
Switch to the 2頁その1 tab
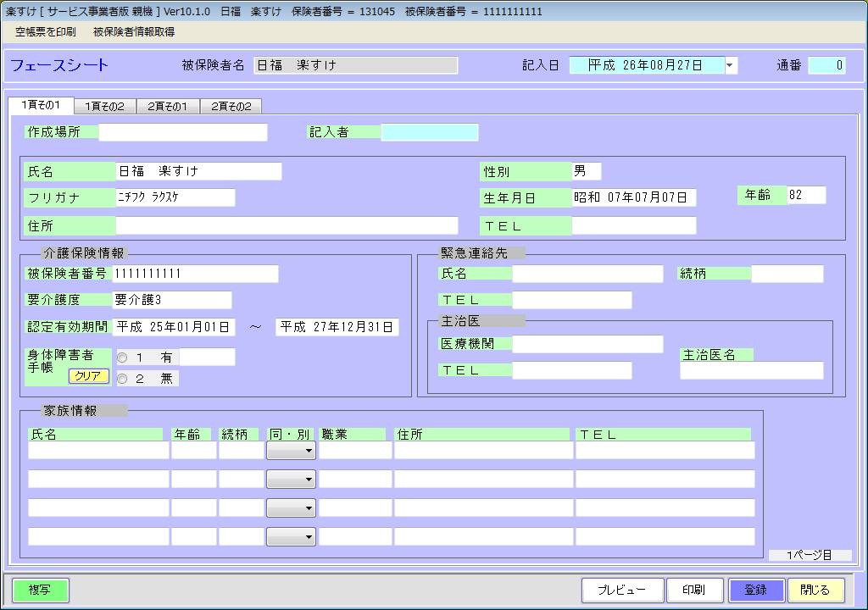click(x=168, y=106)
